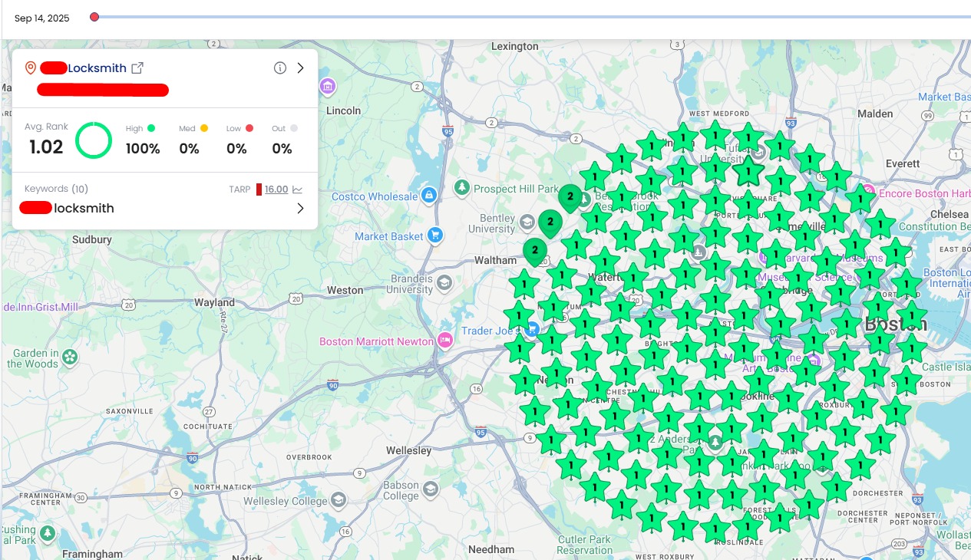Click the Babson College graduation cap marker
Screen dimensions: 971x560
pos(431,489)
